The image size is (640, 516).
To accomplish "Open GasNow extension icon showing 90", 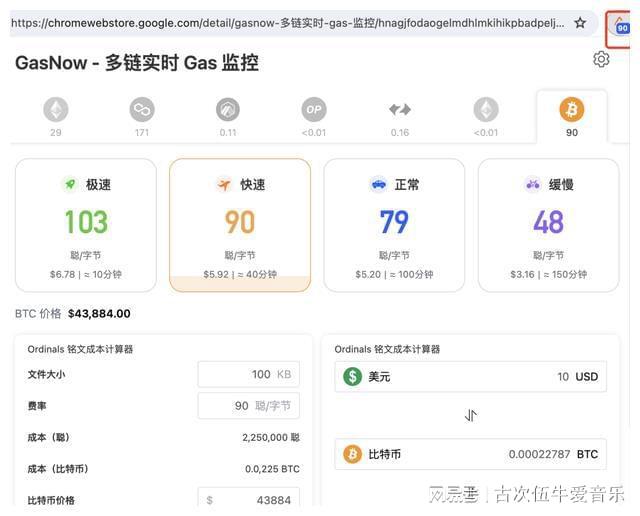I will pyautogui.click(x=622, y=27).
